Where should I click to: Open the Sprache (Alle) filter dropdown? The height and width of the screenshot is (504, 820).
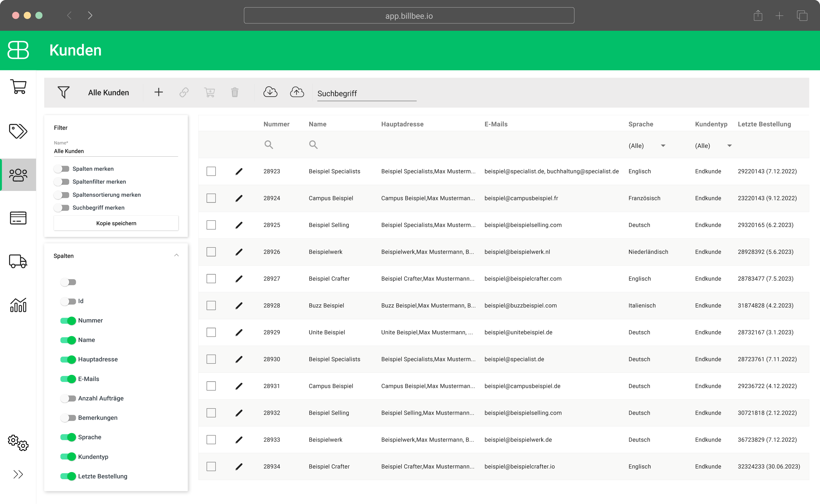(647, 146)
